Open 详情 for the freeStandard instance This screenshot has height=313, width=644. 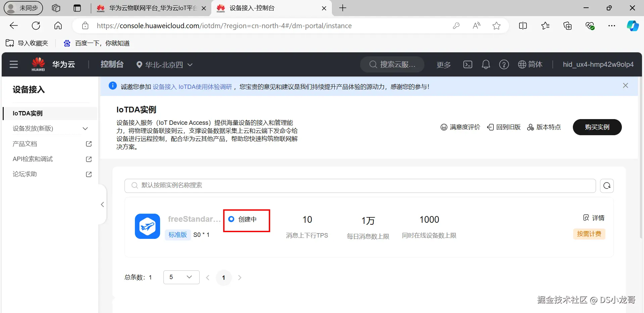(x=594, y=218)
